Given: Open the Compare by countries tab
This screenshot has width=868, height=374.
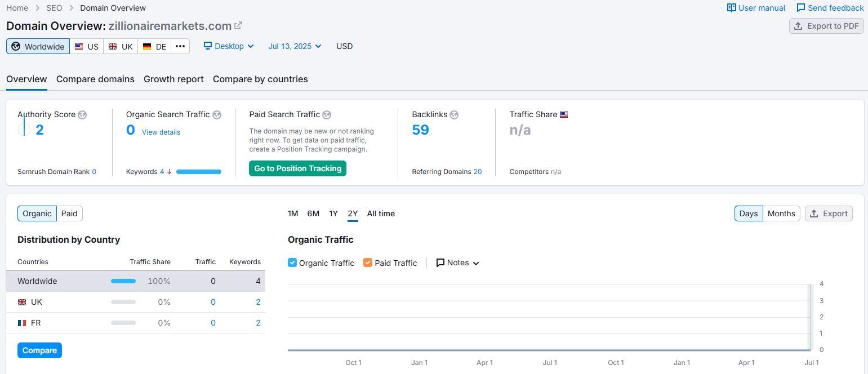Looking at the screenshot, I should [260, 79].
